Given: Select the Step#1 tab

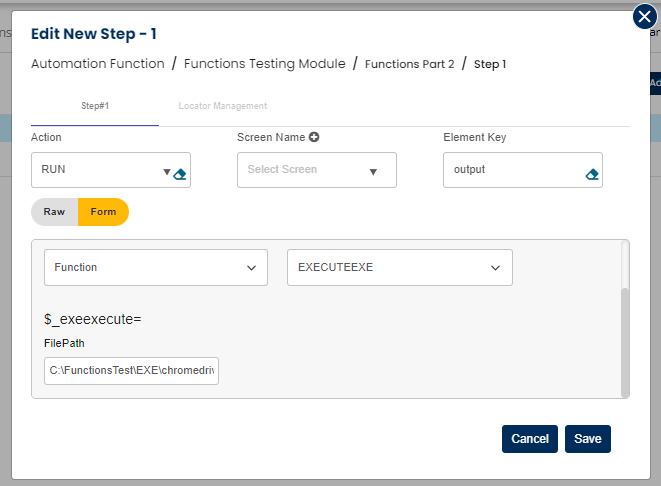Looking at the screenshot, I should (x=94, y=106).
